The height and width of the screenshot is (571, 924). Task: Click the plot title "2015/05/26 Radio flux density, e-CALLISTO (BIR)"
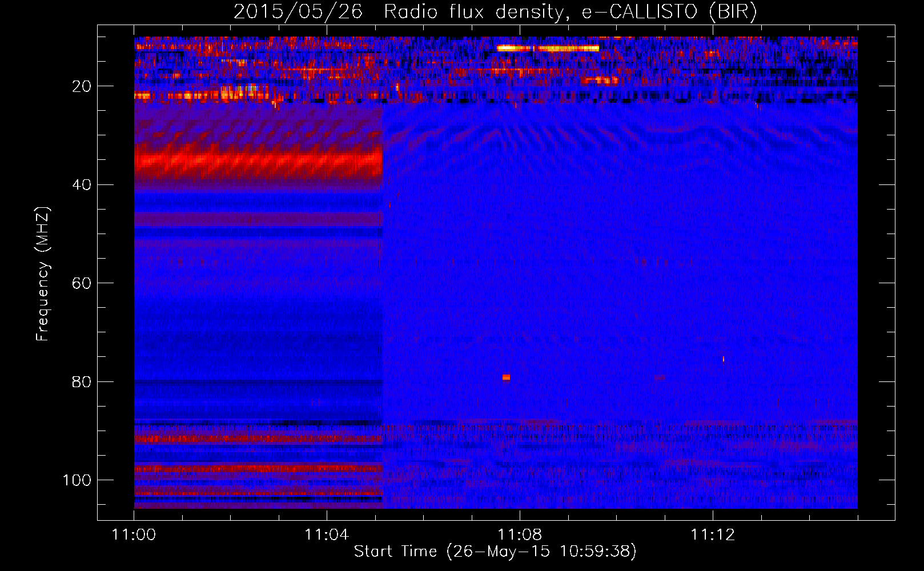click(x=495, y=12)
